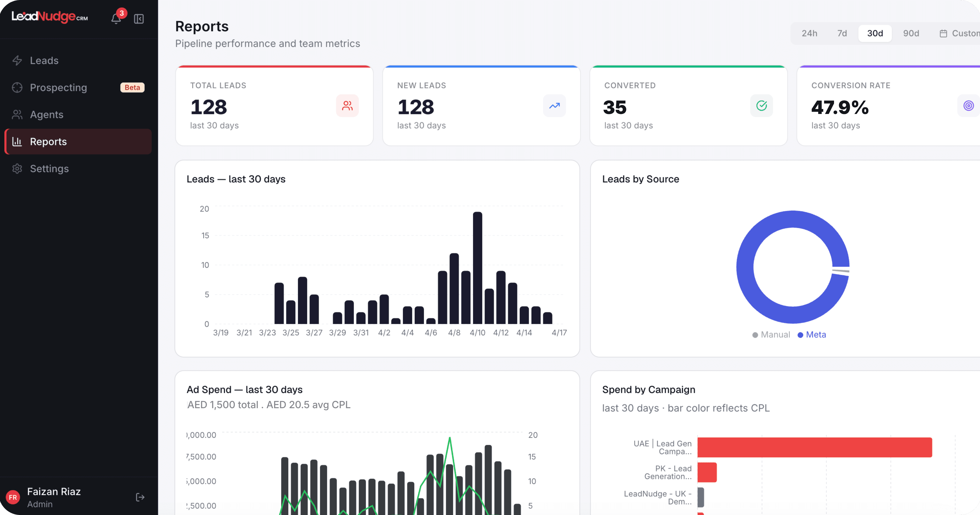Image resolution: width=980 pixels, height=515 pixels.
Task: Switch to the 7d time range
Action: pyautogui.click(x=842, y=33)
